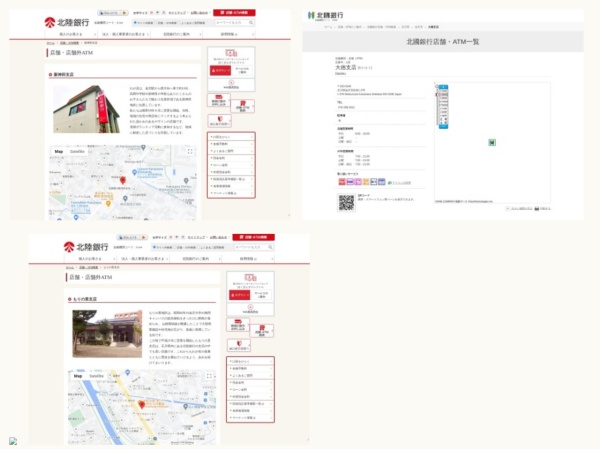Click keyword search field on upper-left page
This screenshot has height=450, width=600.
pyautogui.click(x=232, y=23)
